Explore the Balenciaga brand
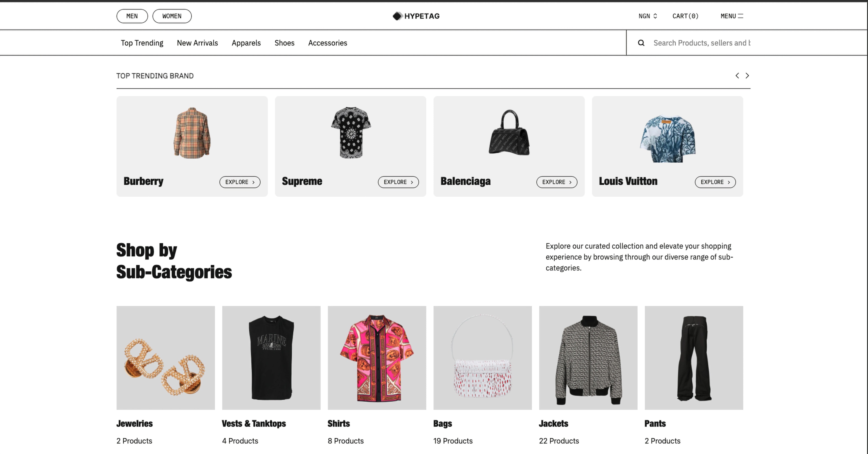868x454 pixels. point(557,182)
